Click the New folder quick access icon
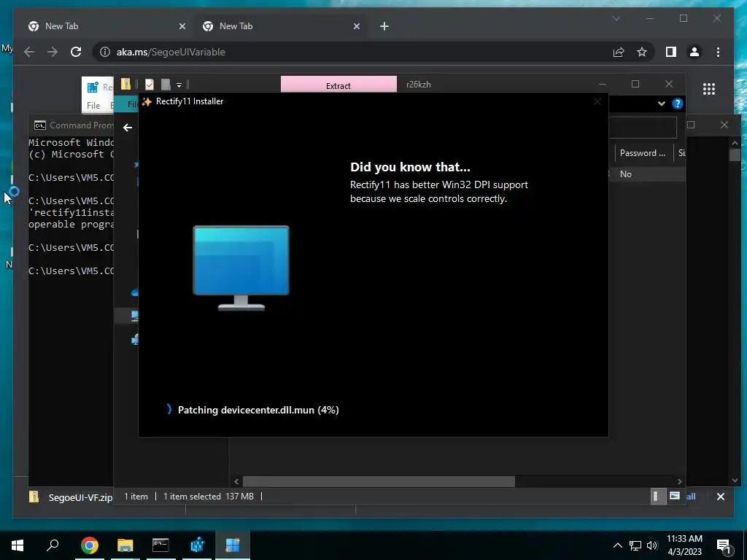The image size is (747, 560). tap(166, 85)
